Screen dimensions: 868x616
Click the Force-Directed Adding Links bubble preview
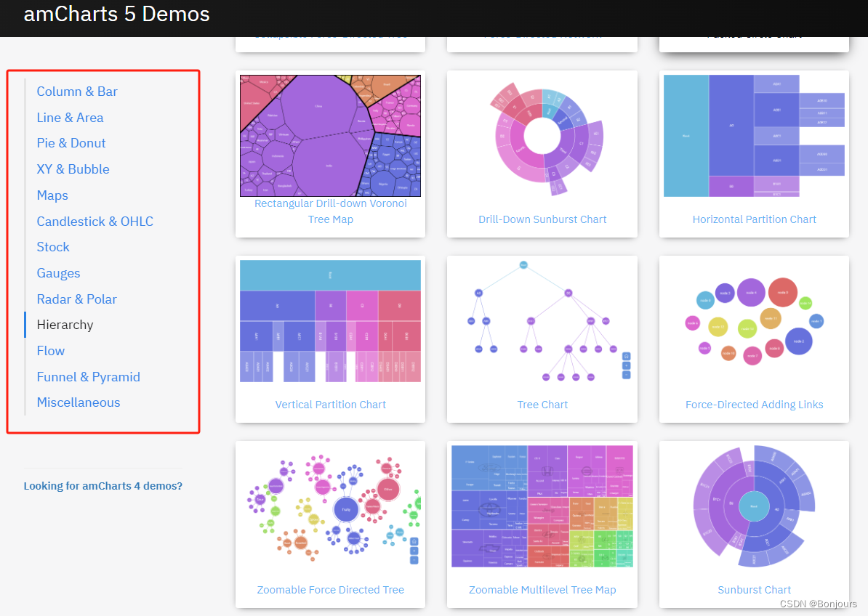pyautogui.click(x=754, y=321)
